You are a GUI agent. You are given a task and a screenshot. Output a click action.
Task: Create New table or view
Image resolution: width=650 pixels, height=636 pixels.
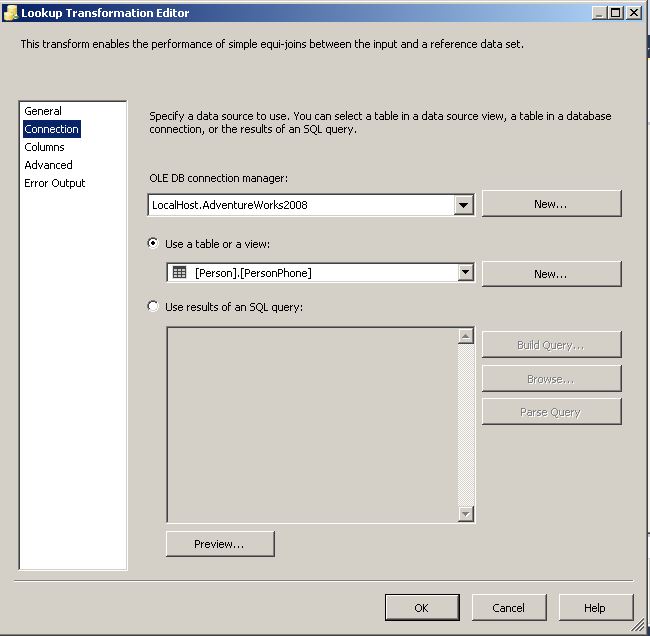tap(551, 274)
